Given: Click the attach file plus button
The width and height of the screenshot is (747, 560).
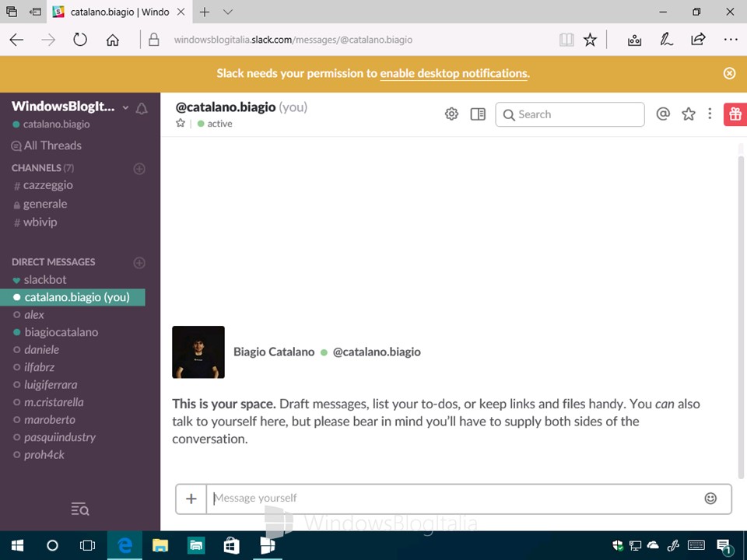Looking at the screenshot, I should [x=191, y=499].
